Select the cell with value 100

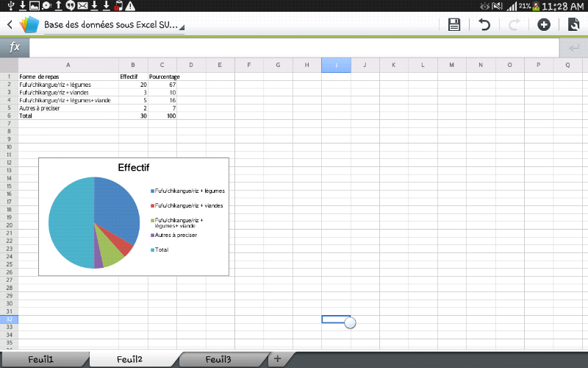(x=162, y=116)
